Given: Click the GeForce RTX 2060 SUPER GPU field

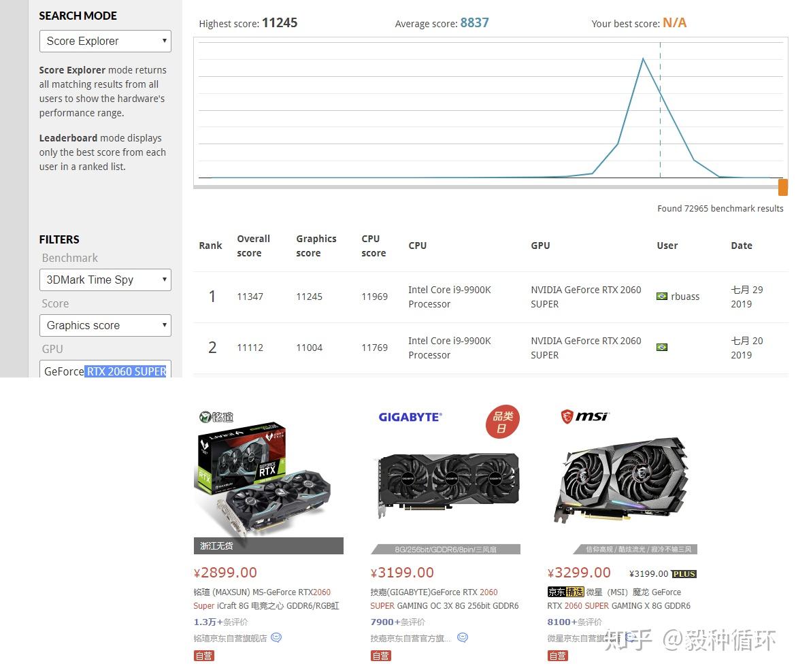Looking at the screenshot, I should pos(105,369).
